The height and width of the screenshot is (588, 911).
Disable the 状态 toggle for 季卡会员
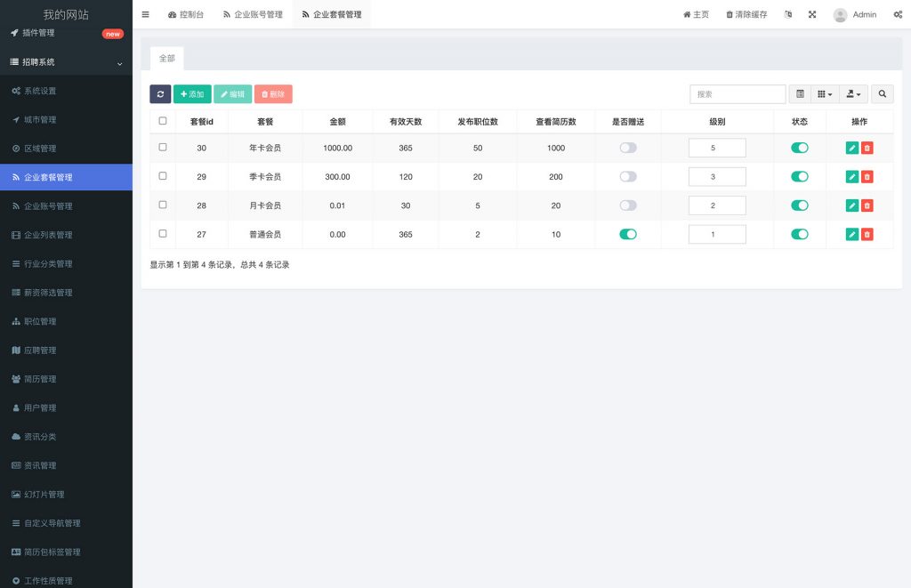click(800, 176)
